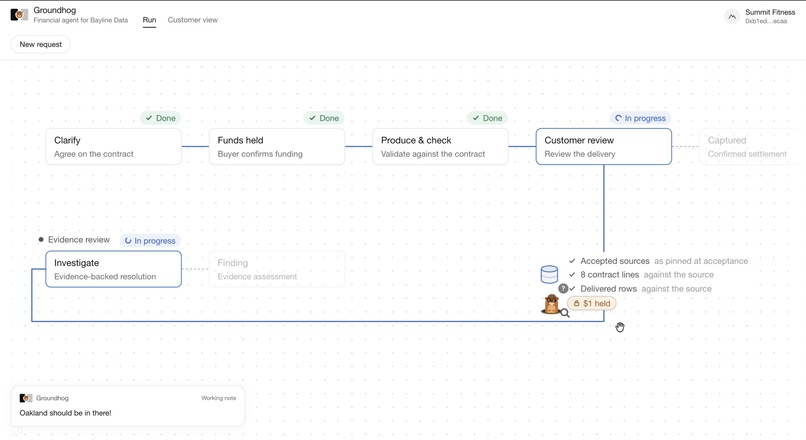Click the checkmark beside Delivered rows
This screenshot has height=440, width=806.
tap(573, 288)
